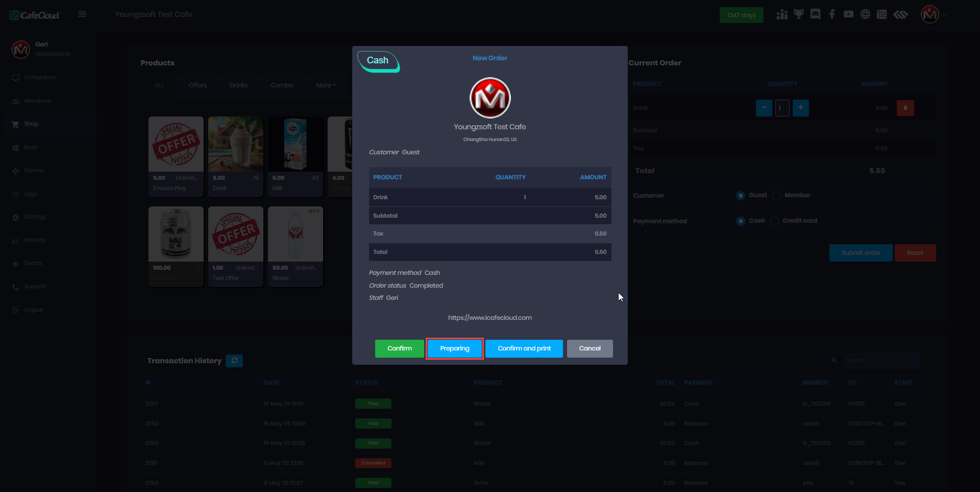Refresh the Transaction History
This screenshot has width=980, height=492.
(234, 361)
